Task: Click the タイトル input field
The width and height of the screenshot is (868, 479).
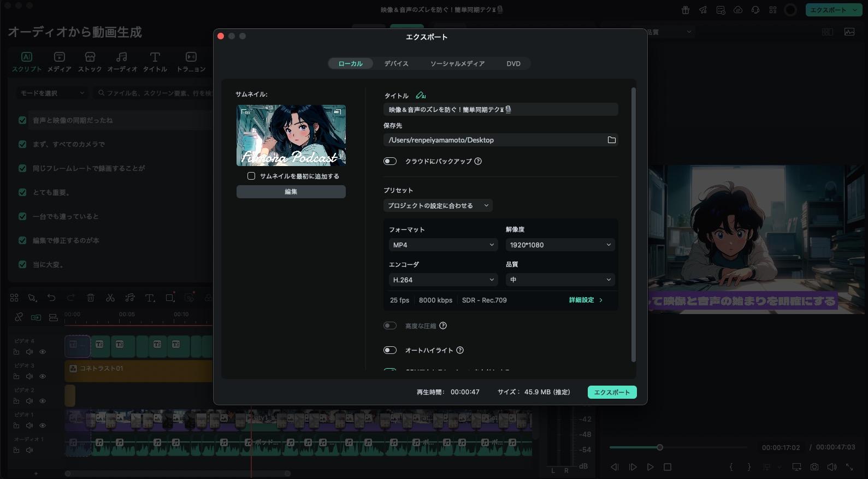Action: point(501,109)
